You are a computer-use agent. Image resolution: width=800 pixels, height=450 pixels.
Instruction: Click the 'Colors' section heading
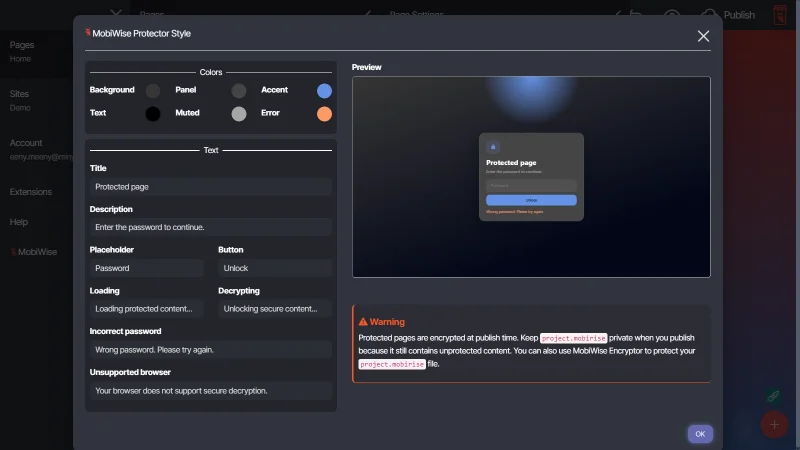[x=211, y=72]
